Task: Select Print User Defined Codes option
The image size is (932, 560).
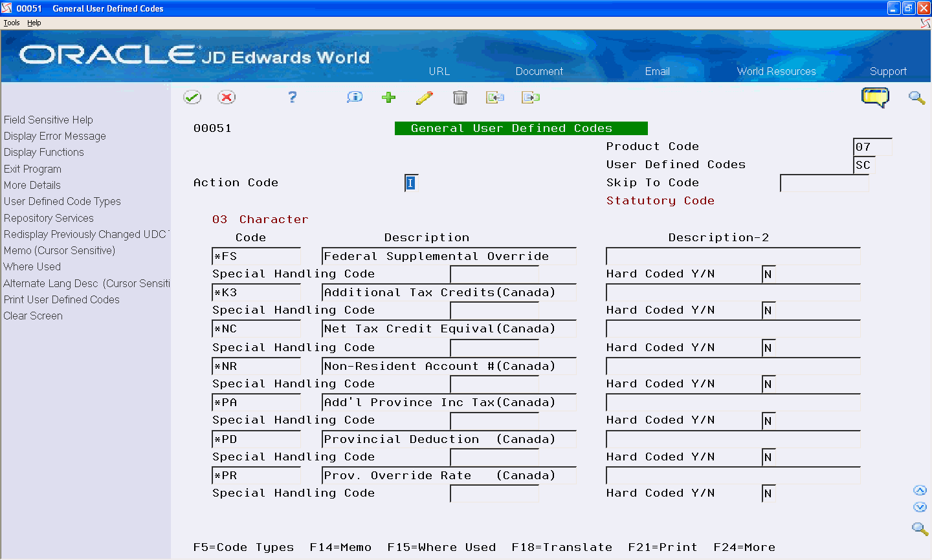Action: (61, 299)
